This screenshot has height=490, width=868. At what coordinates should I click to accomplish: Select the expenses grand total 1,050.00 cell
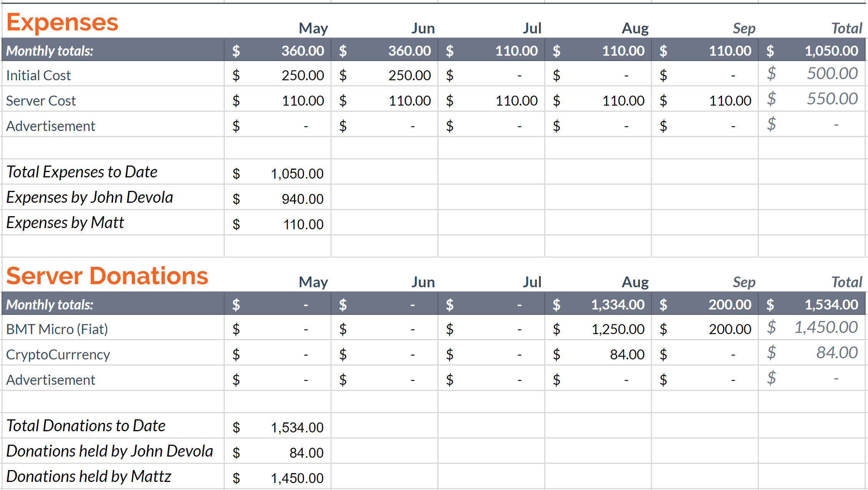coord(831,51)
